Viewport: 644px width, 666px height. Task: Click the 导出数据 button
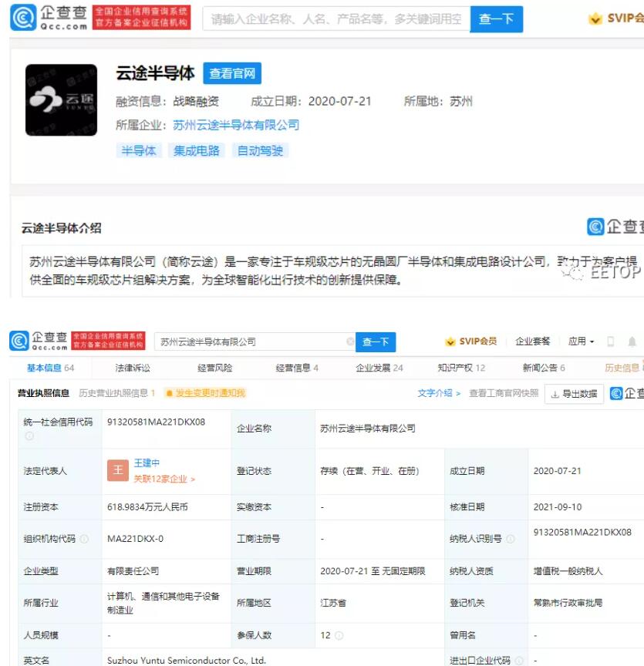click(574, 394)
